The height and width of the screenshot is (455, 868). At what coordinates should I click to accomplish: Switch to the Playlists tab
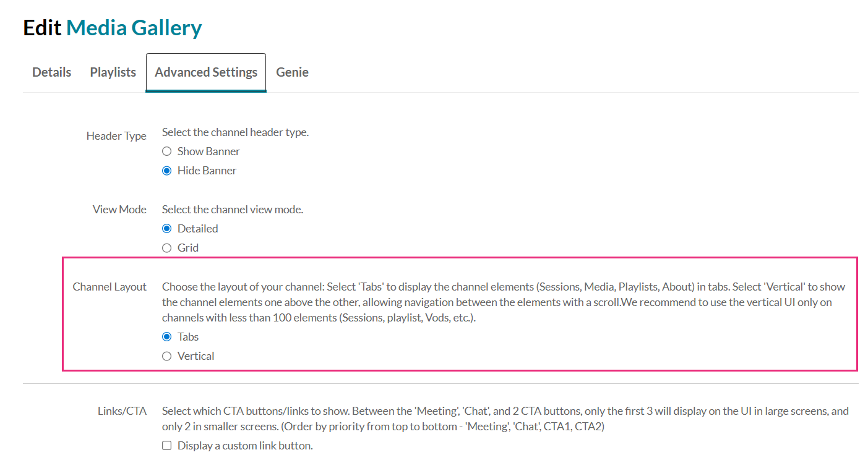[113, 72]
